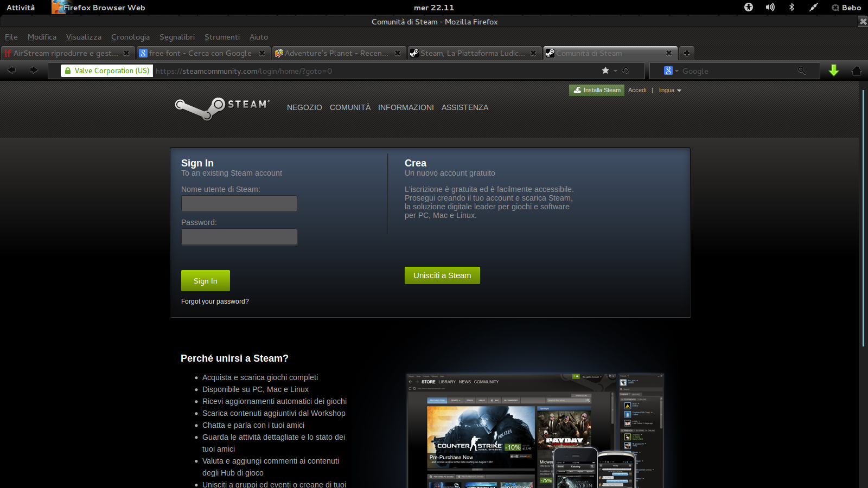Open the bookmark star dropdown arrow
The image size is (868, 488).
point(615,71)
